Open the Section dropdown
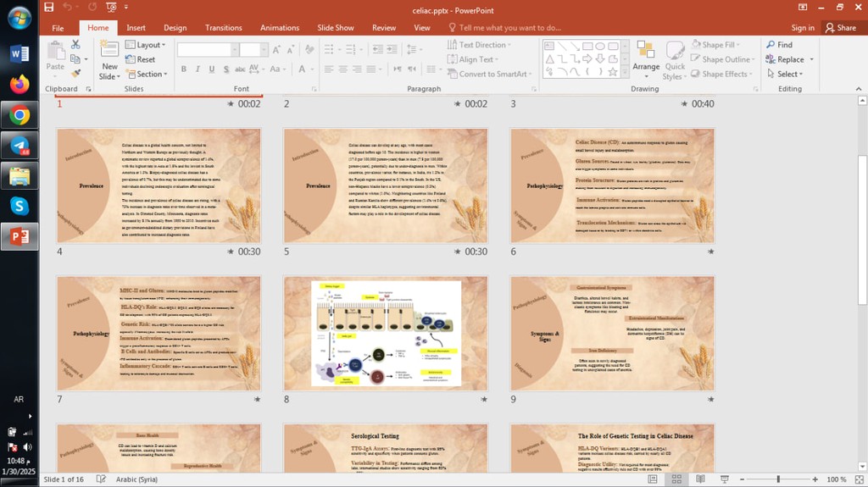The image size is (868, 487). tap(146, 74)
